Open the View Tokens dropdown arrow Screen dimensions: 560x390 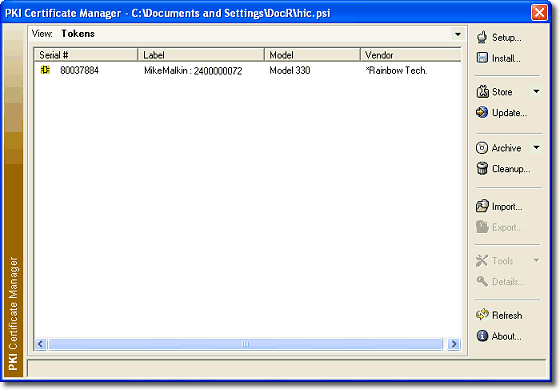coord(458,34)
